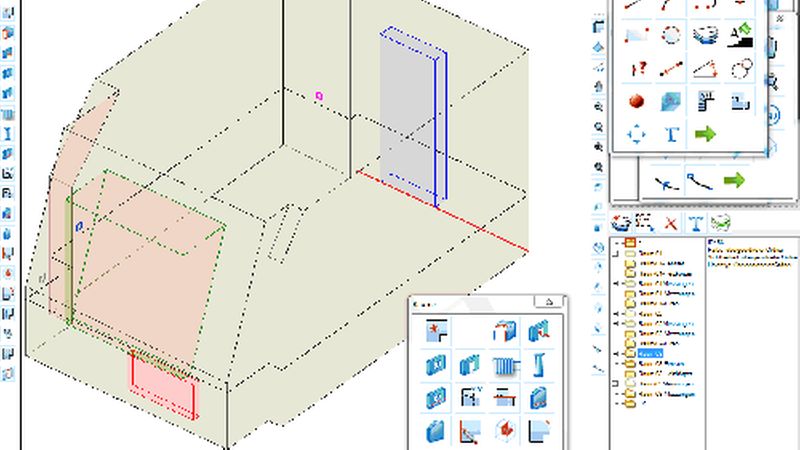
Task: Select the curve with blue arrowhead tool
Action: coord(665,183)
